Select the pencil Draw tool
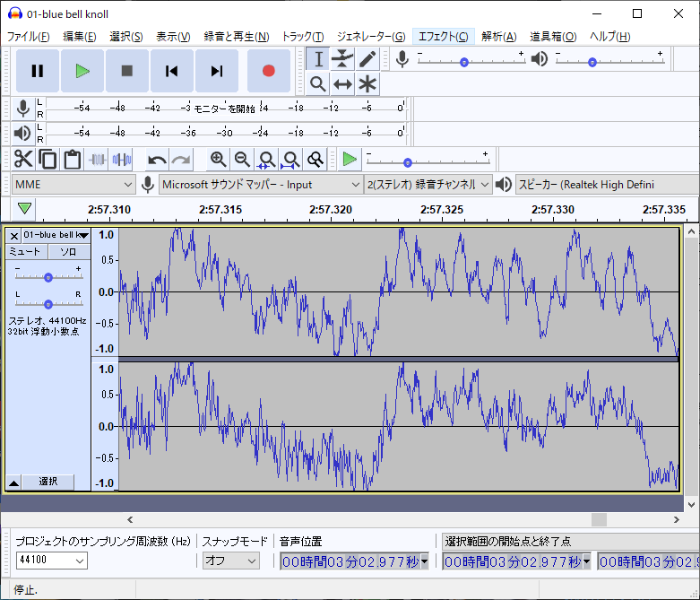This screenshot has width=700, height=600. tap(367, 59)
